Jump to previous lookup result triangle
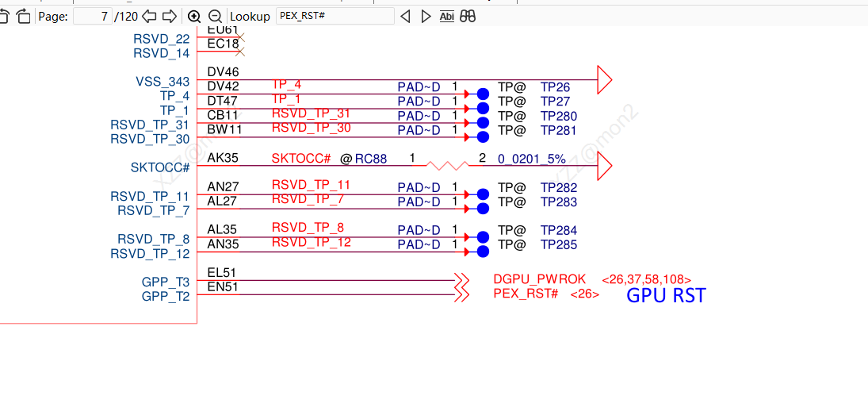 tap(405, 17)
